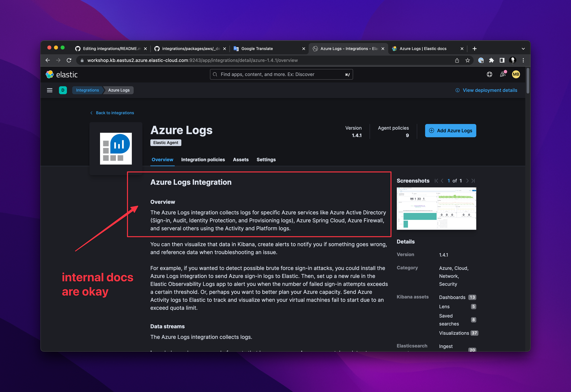Open the dashboard screenshot thumbnail

436,209
